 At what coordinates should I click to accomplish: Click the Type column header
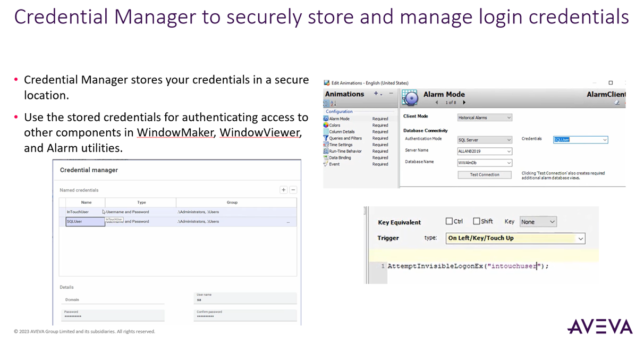tap(141, 202)
